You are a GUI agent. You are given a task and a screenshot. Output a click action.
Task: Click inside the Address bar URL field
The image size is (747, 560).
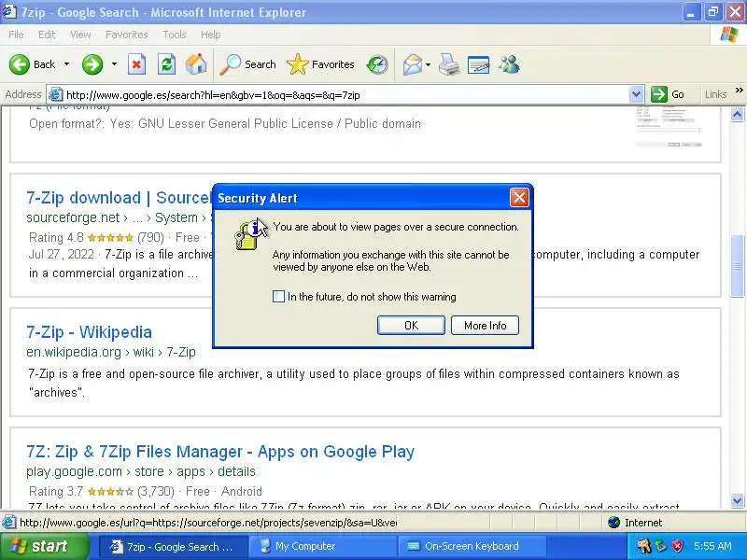point(345,95)
